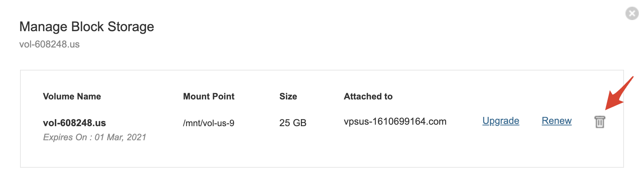Click the red arrow annotation
644x187 pixels.
click(x=619, y=94)
